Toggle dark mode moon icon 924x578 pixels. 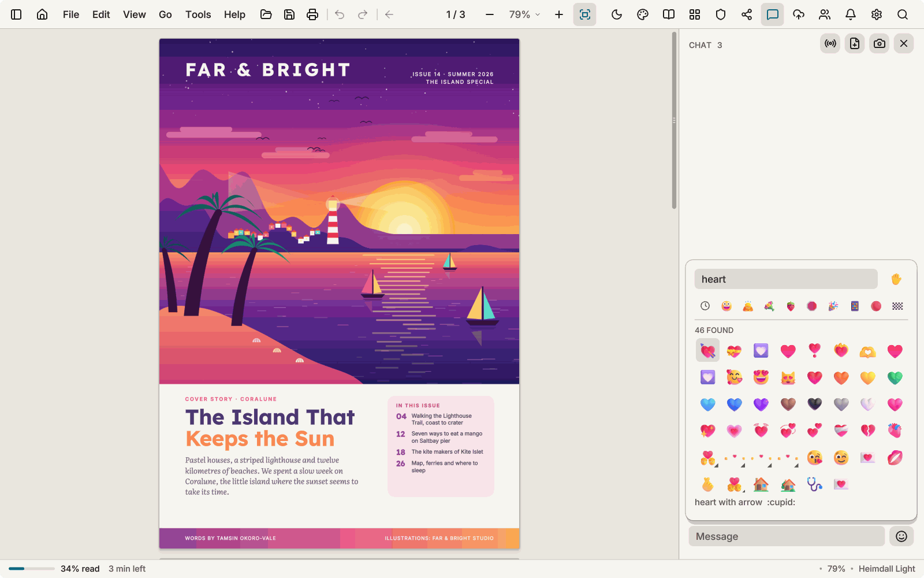point(617,14)
